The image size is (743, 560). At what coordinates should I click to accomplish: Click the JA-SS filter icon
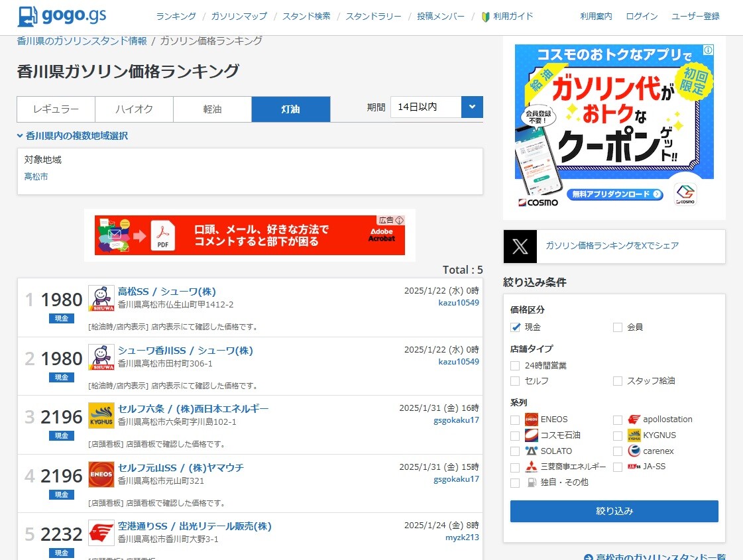pos(634,467)
